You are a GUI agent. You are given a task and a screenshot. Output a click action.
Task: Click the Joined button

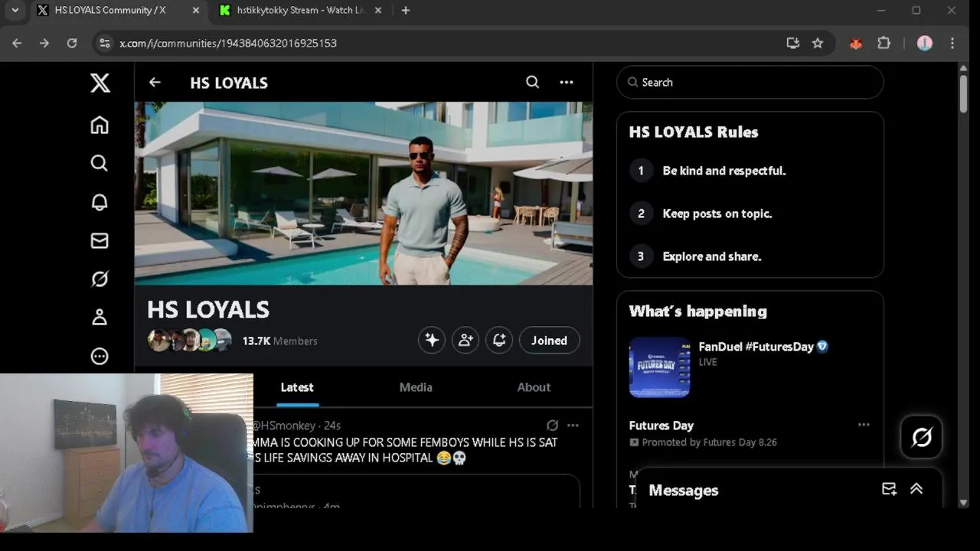click(550, 341)
